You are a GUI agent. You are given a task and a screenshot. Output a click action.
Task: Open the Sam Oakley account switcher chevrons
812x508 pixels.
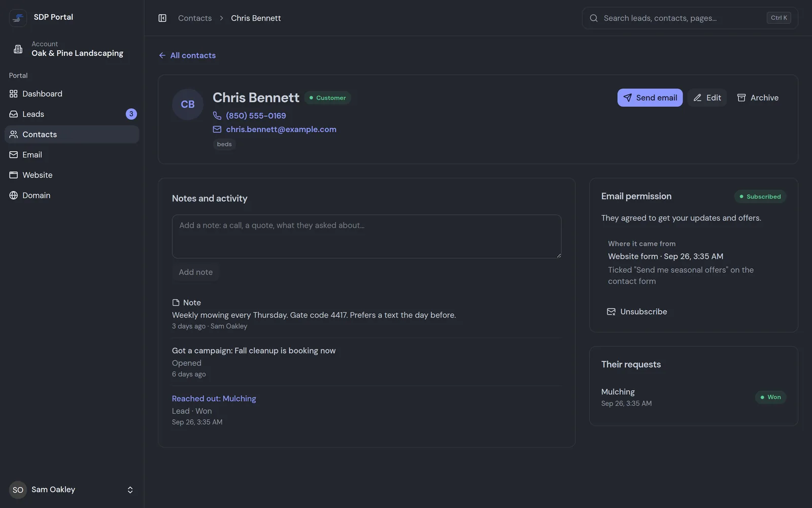point(130,490)
